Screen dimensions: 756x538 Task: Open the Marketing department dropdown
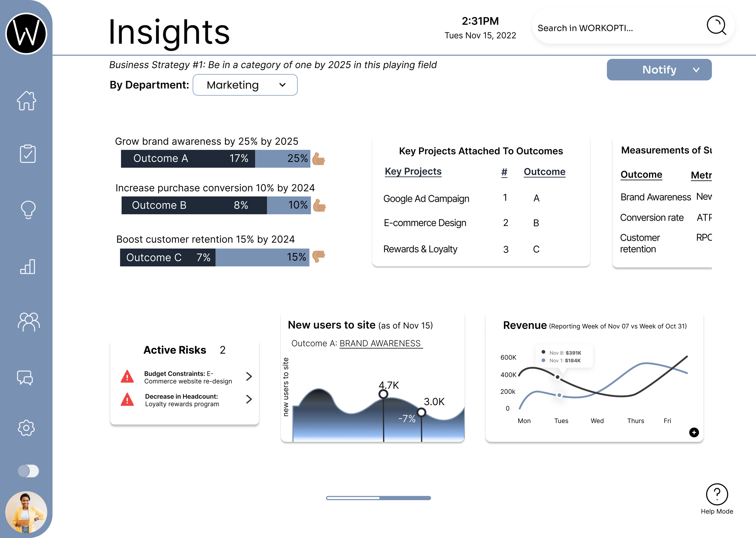[245, 85]
